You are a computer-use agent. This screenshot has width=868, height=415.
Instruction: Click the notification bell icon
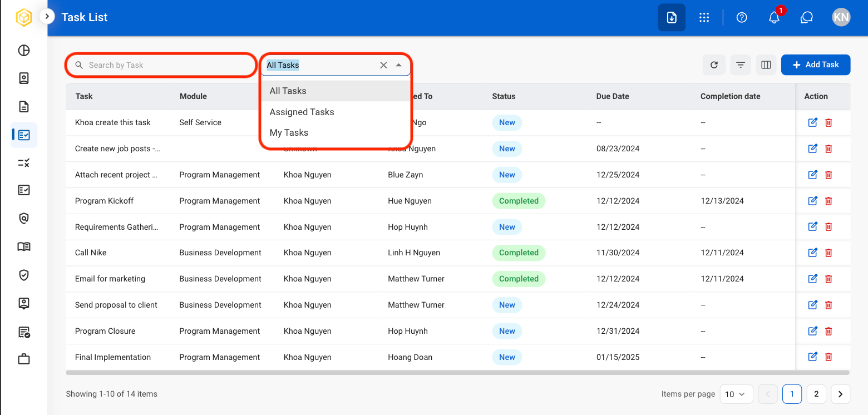[774, 17]
